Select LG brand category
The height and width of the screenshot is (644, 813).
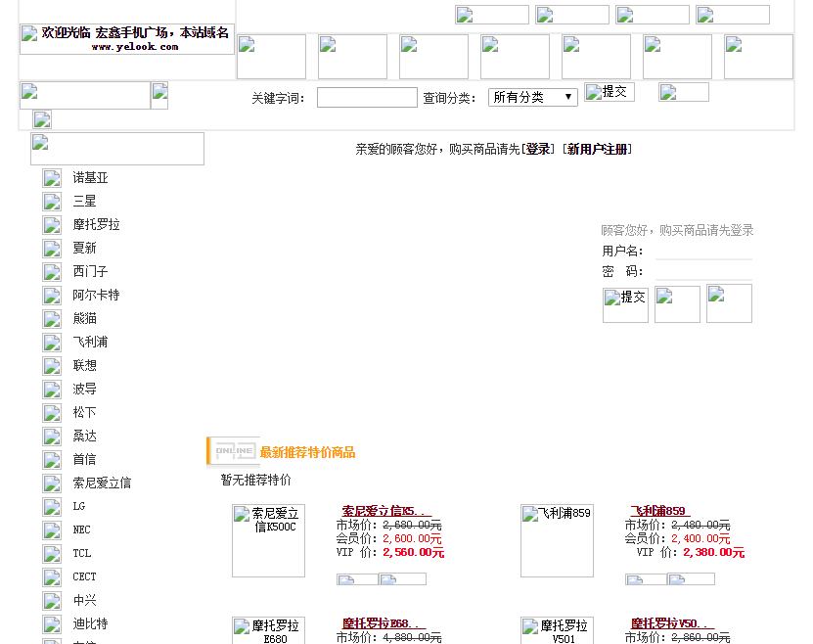pyautogui.click(x=79, y=506)
